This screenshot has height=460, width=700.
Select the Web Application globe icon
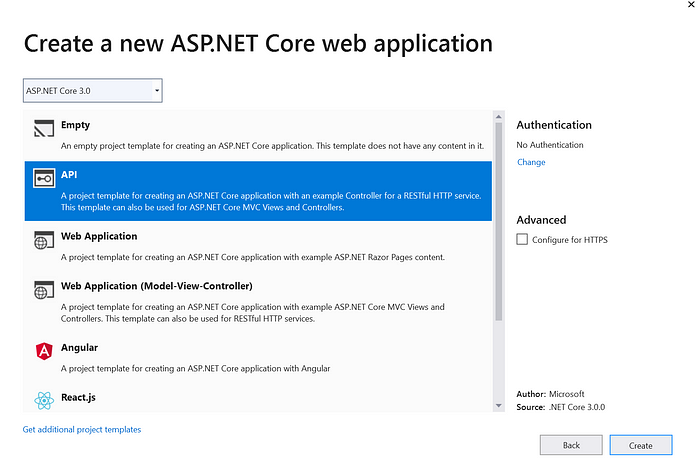[x=44, y=240]
